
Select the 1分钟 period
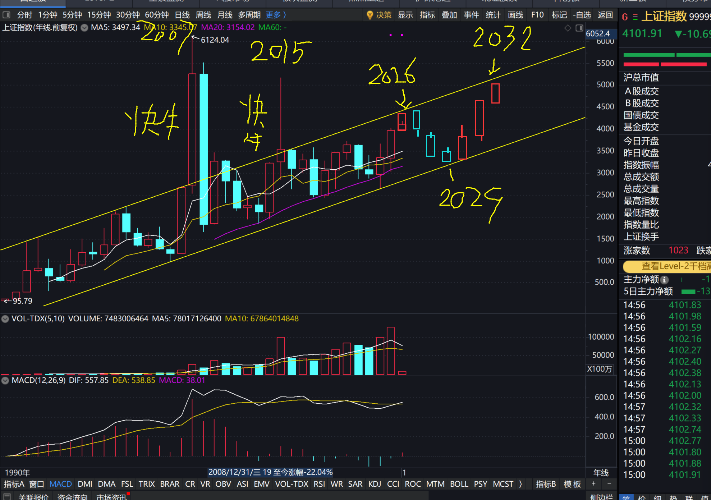click(x=48, y=15)
